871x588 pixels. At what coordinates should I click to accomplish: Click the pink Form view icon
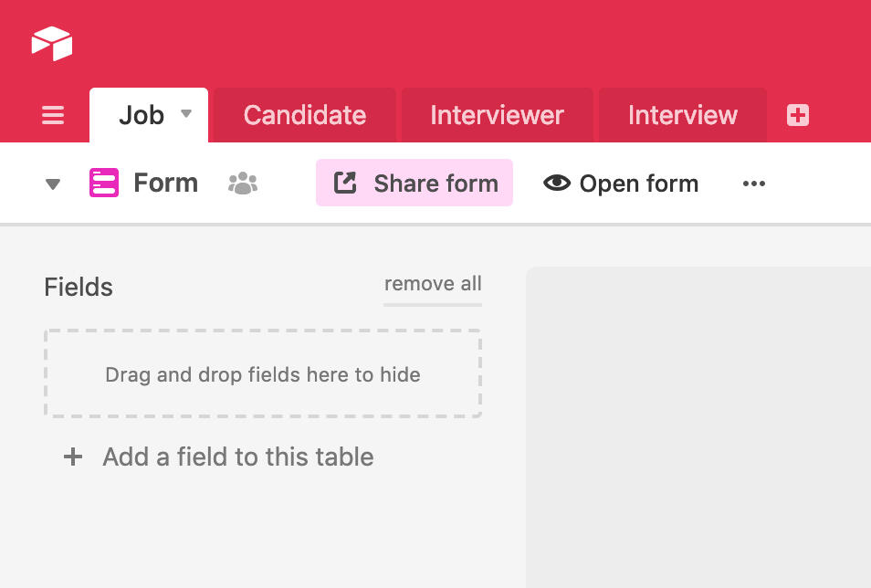coord(104,183)
